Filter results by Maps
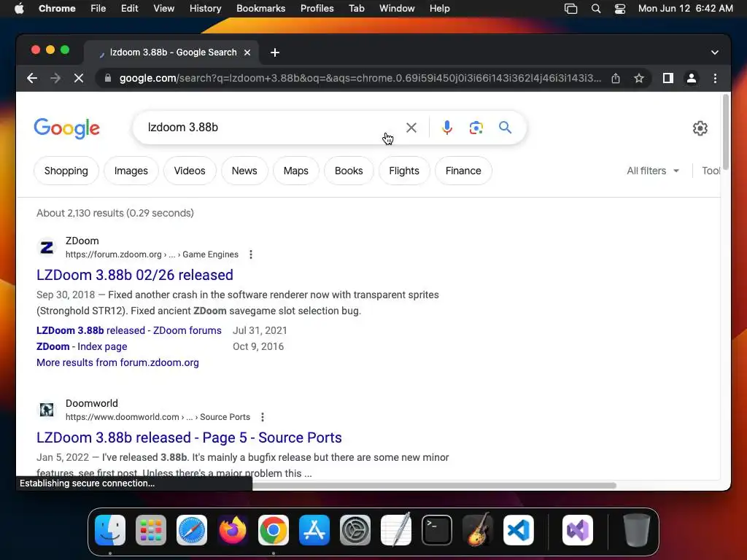The height and width of the screenshot is (560, 747). tap(296, 171)
